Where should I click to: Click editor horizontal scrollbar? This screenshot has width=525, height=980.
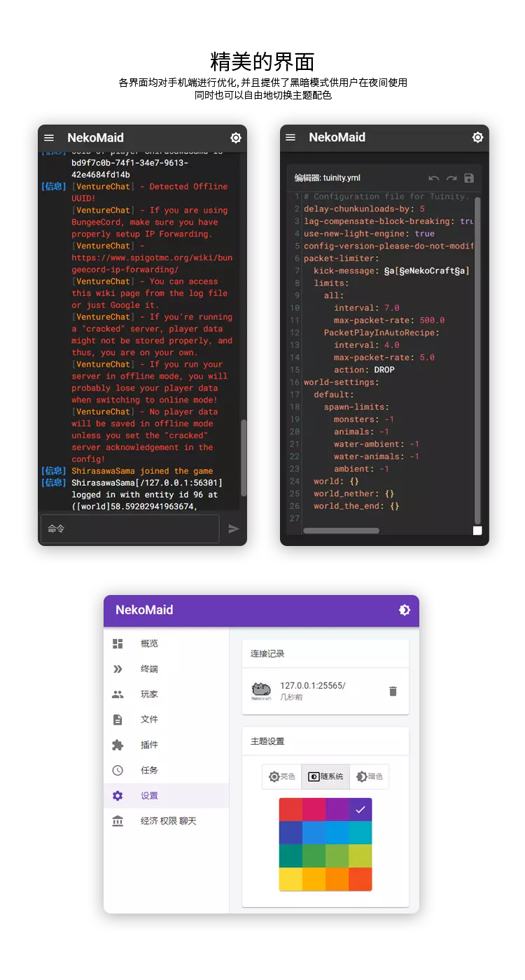click(342, 531)
